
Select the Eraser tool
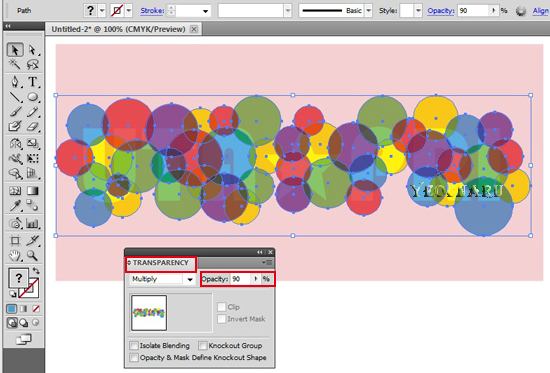(33, 126)
